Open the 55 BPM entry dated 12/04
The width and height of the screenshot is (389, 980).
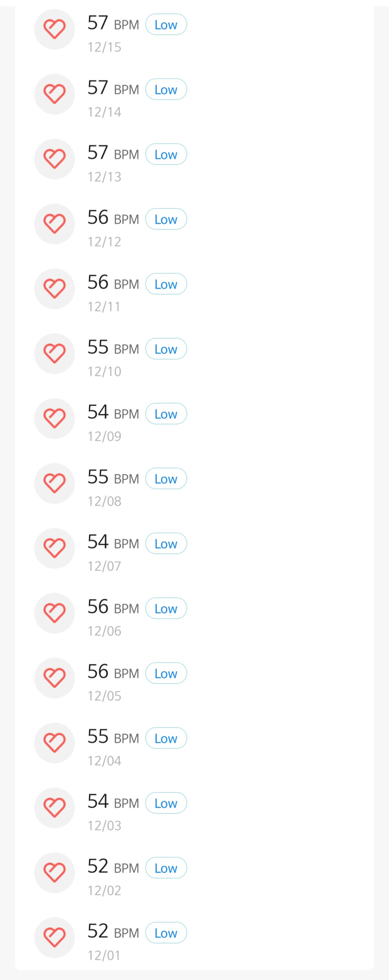click(x=194, y=743)
